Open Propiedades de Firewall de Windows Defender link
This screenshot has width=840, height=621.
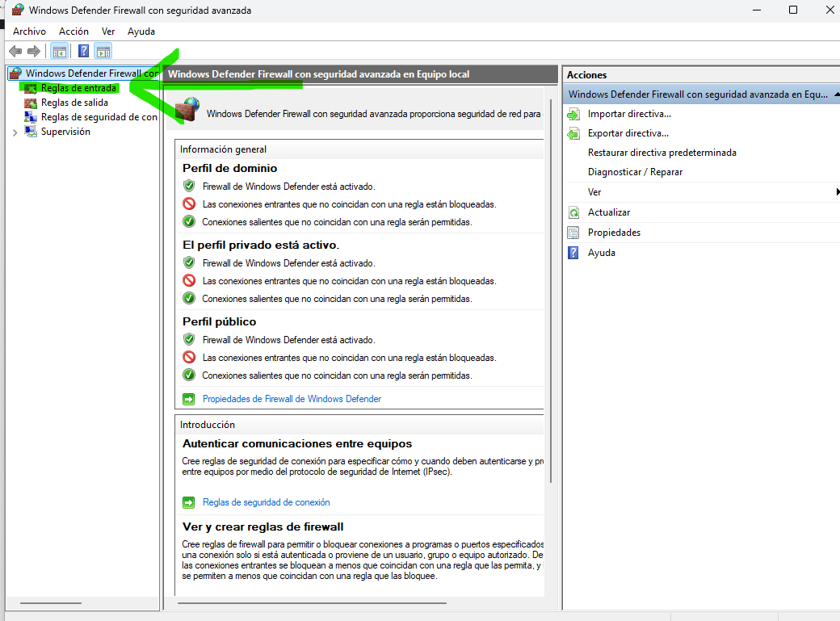click(292, 399)
